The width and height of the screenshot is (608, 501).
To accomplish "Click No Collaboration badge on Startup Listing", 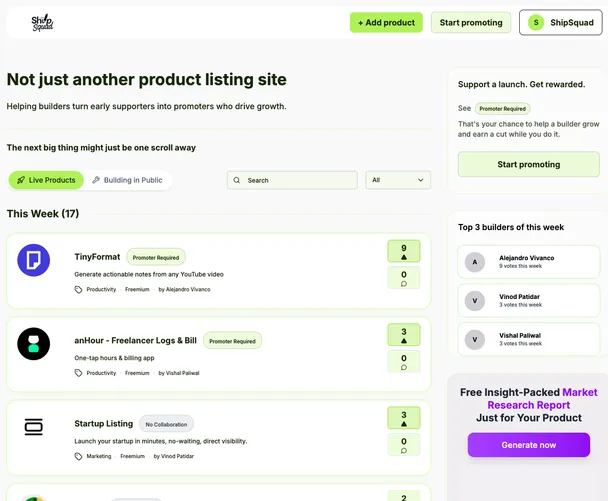I will (166, 424).
